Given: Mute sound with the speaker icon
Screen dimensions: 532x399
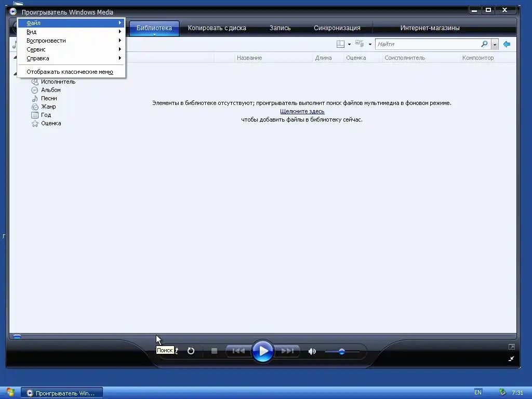Looking at the screenshot, I should click(x=312, y=351).
